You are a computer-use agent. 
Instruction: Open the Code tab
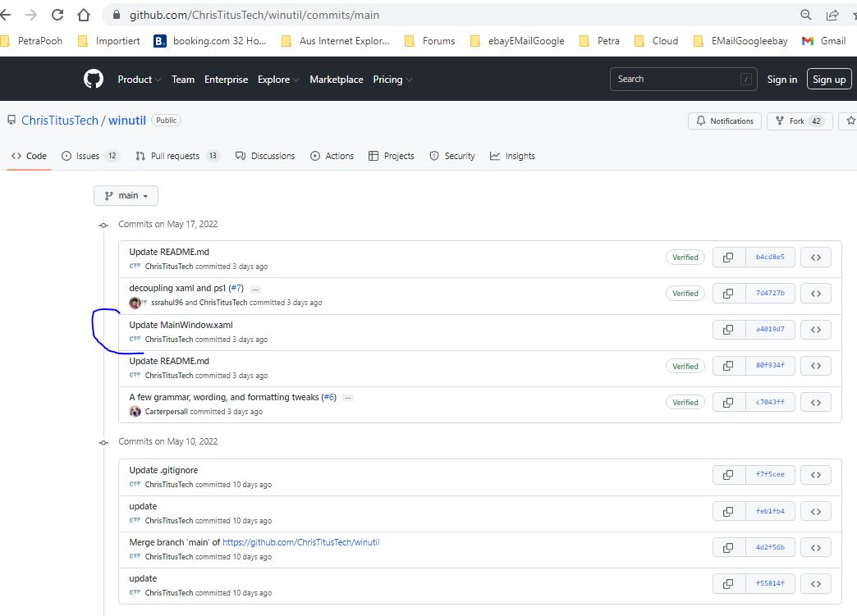click(29, 156)
